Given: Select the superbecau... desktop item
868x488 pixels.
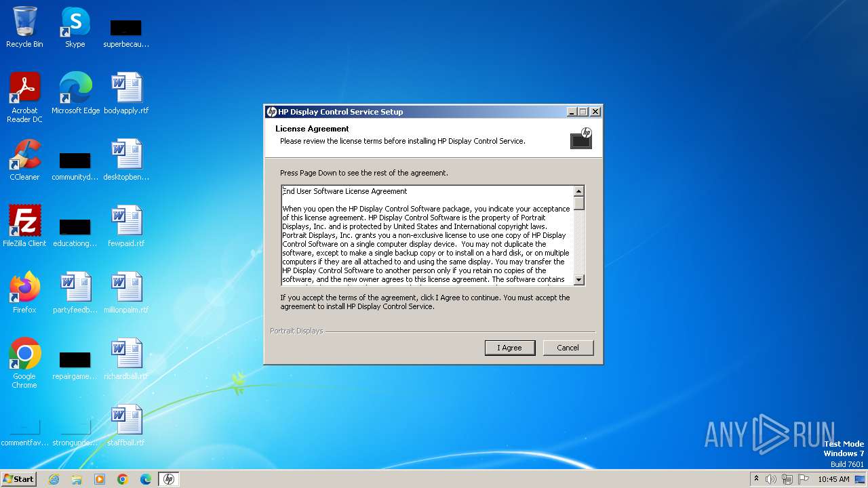Looking at the screenshot, I should [126, 31].
